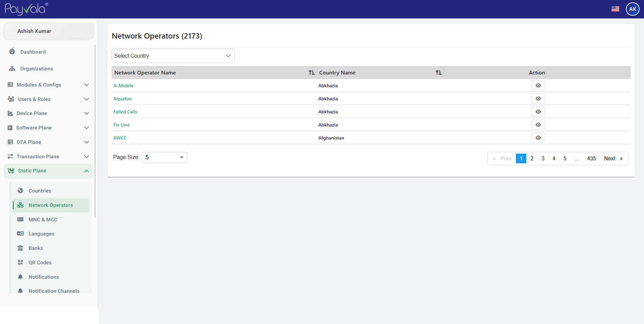View details for AWCC operator
This screenshot has width=644, height=324.
tap(538, 138)
